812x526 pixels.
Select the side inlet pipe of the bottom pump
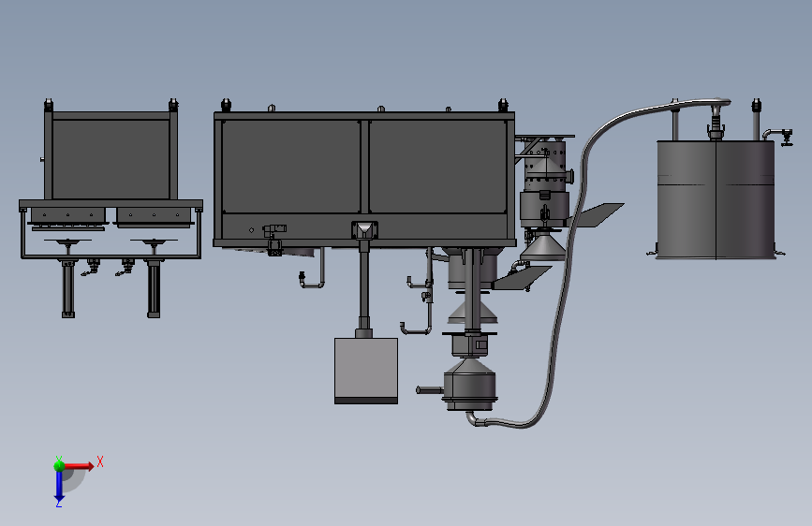pos(429,390)
